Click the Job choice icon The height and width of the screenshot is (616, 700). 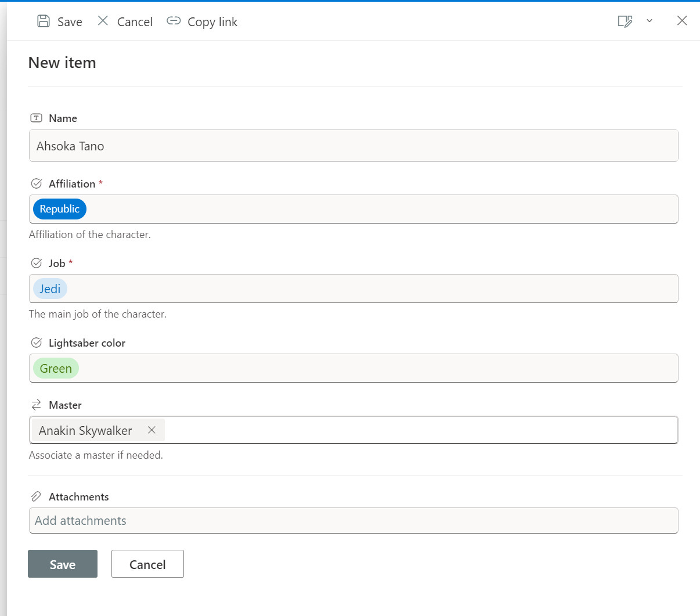click(37, 263)
